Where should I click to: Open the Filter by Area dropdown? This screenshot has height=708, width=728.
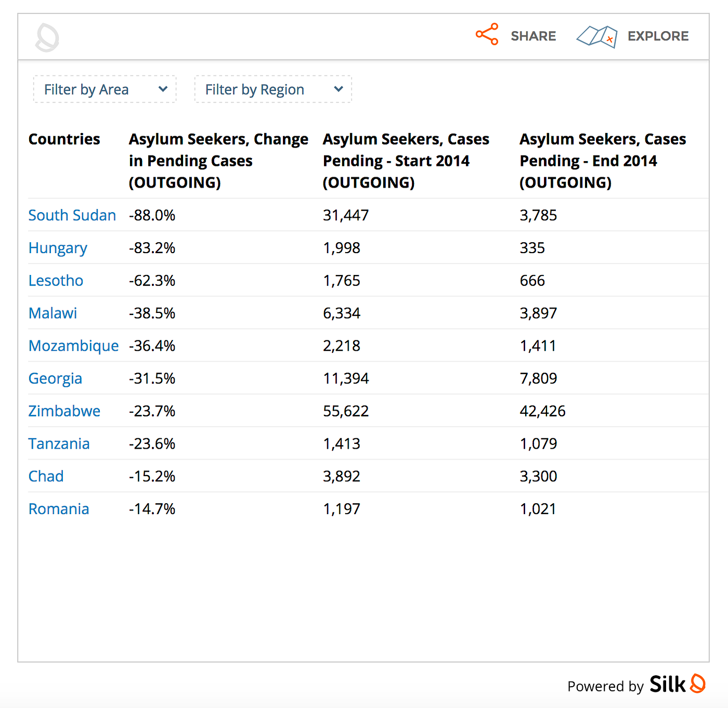click(x=105, y=89)
